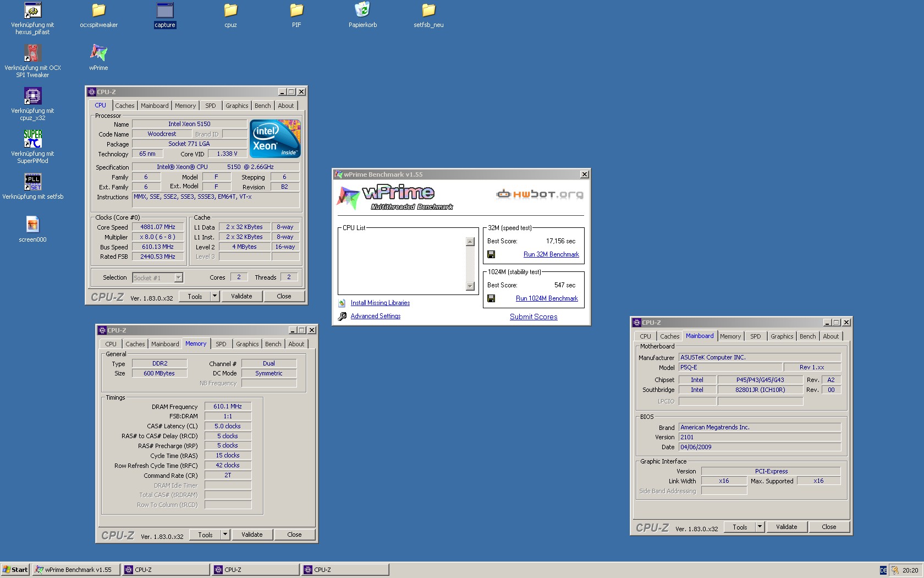The width and height of the screenshot is (924, 578).
Task: Click the taskbar clock 20:20
Action: (910, 570)
